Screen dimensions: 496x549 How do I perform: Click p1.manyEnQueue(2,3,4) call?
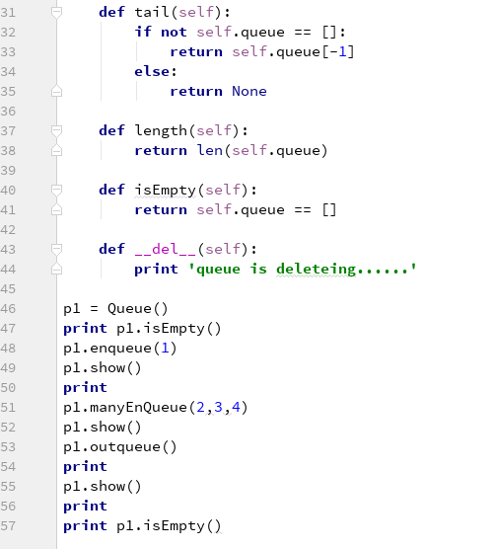click(155, 408)
